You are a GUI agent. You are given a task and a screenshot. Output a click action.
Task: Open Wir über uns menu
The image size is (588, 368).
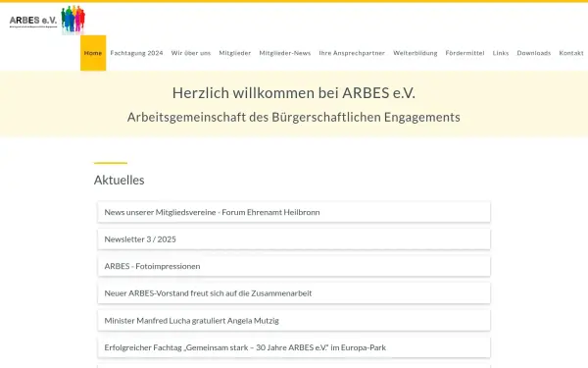click(191, 53)
